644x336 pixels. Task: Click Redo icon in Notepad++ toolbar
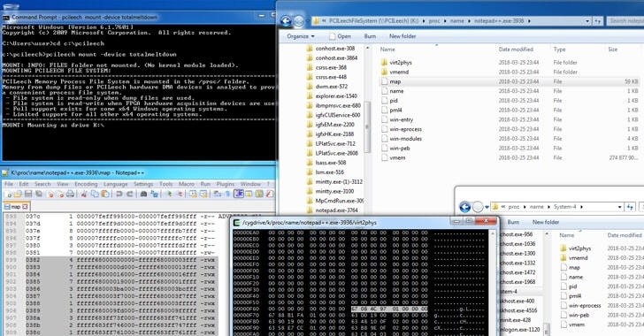[130, 194]
